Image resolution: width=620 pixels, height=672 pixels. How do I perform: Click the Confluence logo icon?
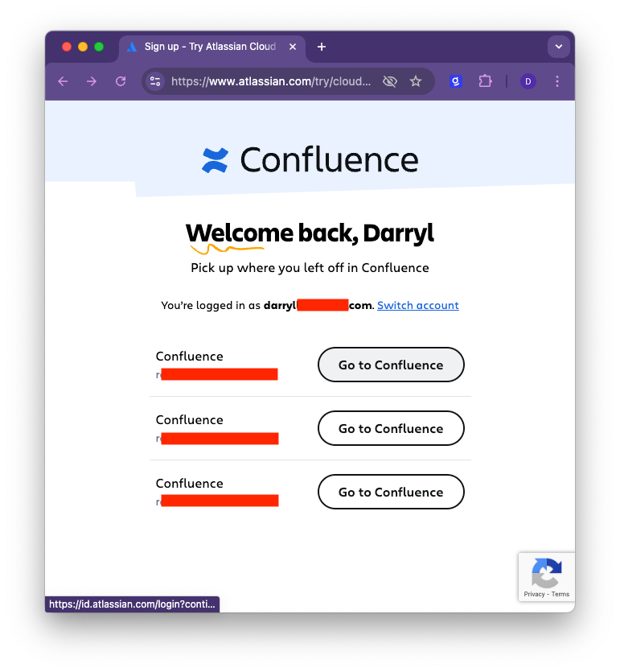pos(215,160)
